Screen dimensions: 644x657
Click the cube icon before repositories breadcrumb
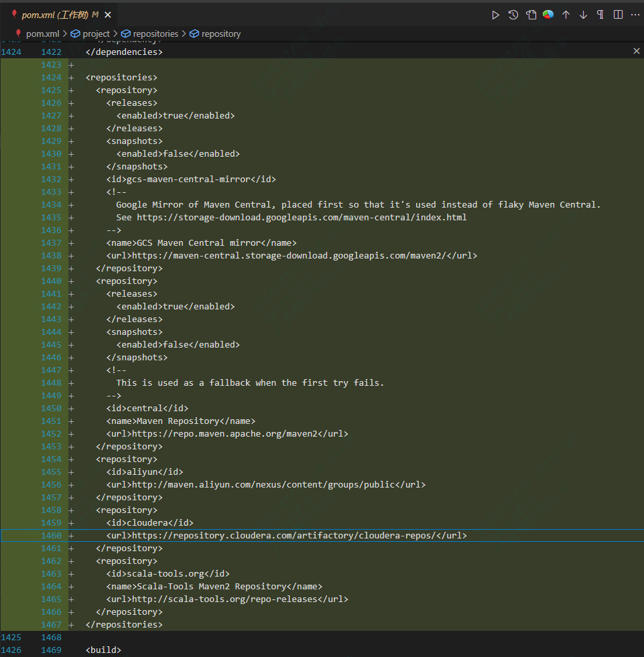(126, 34)
